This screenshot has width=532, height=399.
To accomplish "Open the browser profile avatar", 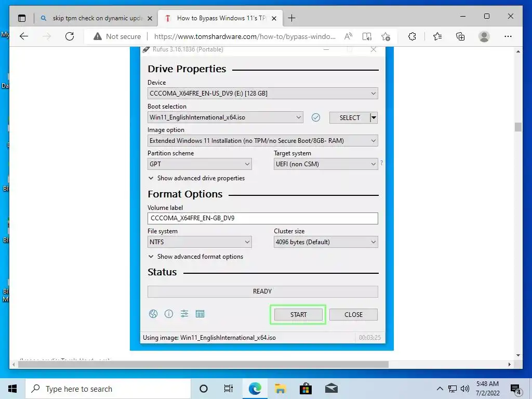I will pyautogui.click(x=484, y=36).
